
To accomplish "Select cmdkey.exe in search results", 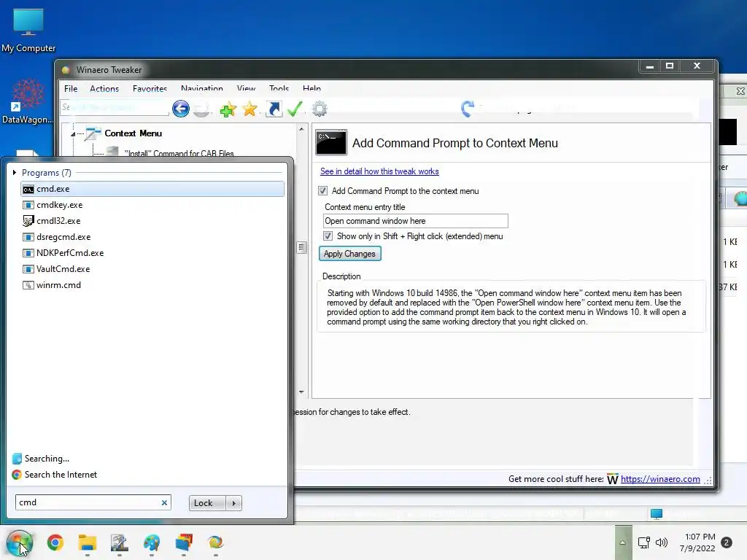I will (152, 205).
